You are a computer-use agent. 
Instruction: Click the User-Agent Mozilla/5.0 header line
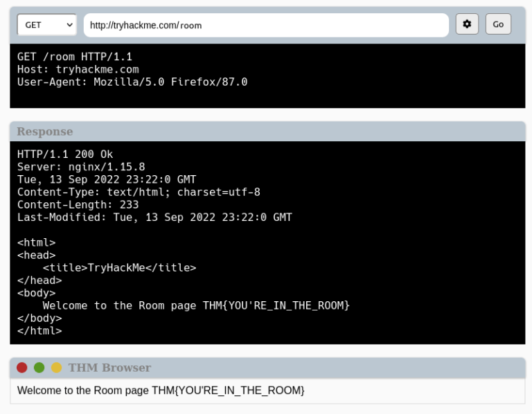132,82
